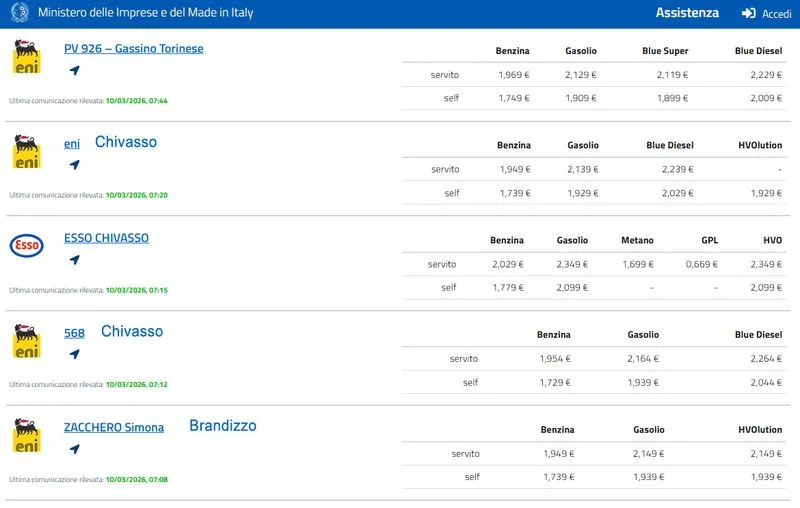This screenshot has width=800, height=508.
Task: Click navigation arrow for ESSO CHIVASSO
Action: (x=74, y=260)
